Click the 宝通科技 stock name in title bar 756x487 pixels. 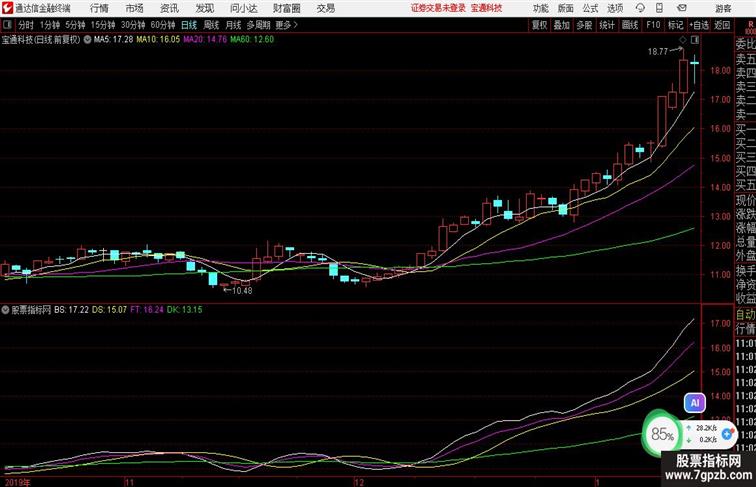pos(486,8)
